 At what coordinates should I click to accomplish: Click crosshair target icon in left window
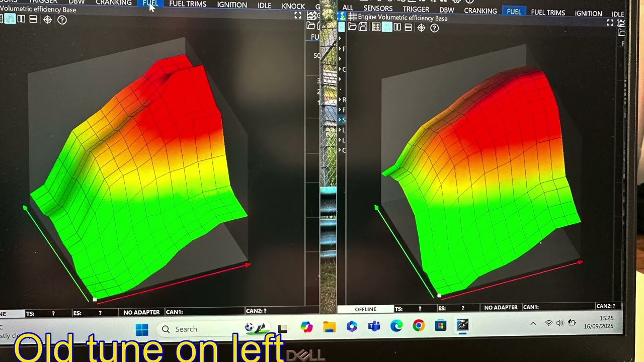pyautogui.click(x=47, y=20)
